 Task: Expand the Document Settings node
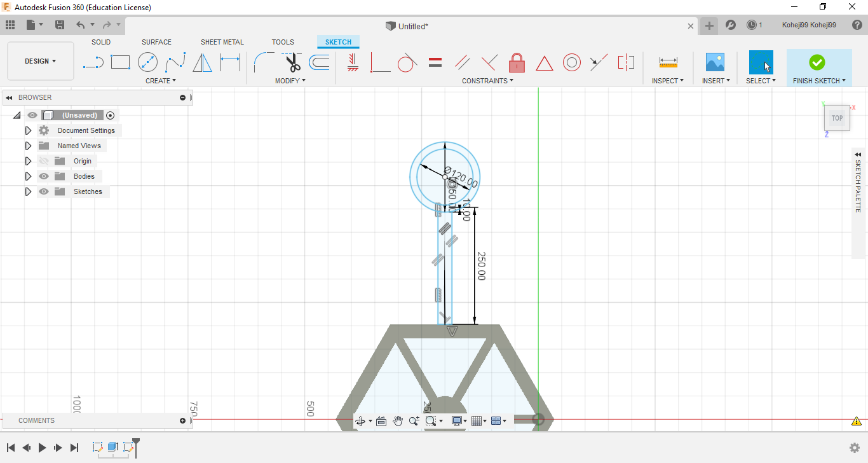pyautogui.click(x=28, y=130)
